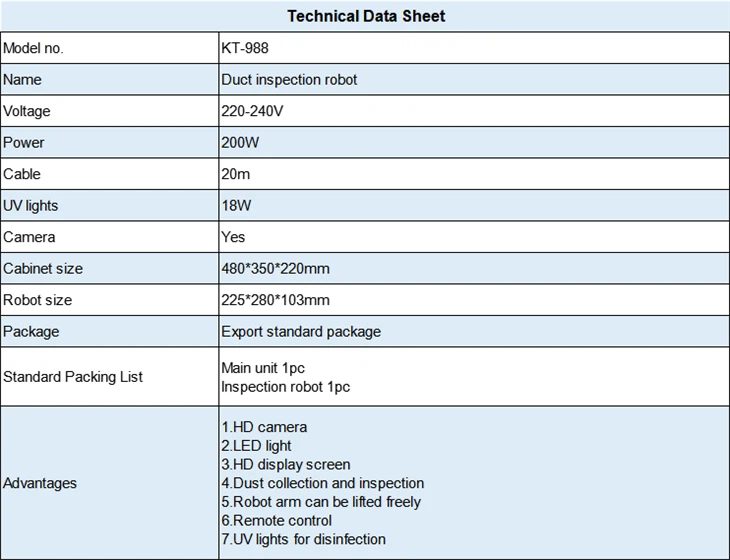Image resolution: width=730 pixels, height=560 pixels.
Task: Select the Camera Yes value cell
Action: click(x=474, y=237)
